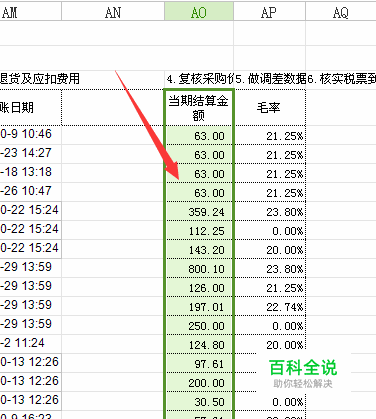Click the -29 13:59 date in the 250.00 row
Viewport: 376px width, 419px height.
click(31, 324)
